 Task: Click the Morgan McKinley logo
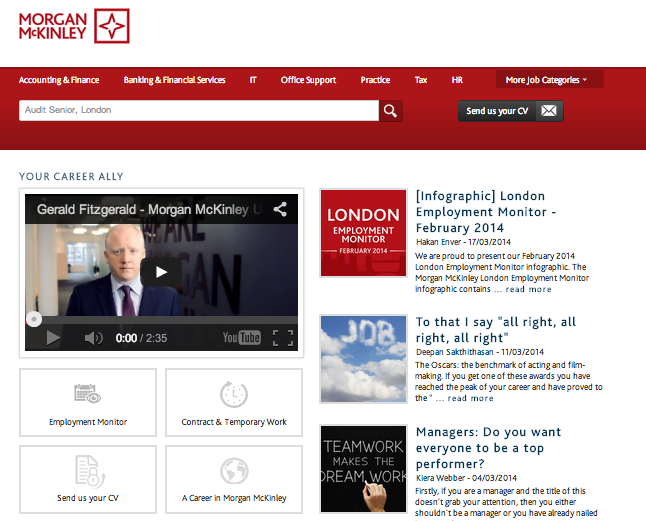click(x=74, y=27)
